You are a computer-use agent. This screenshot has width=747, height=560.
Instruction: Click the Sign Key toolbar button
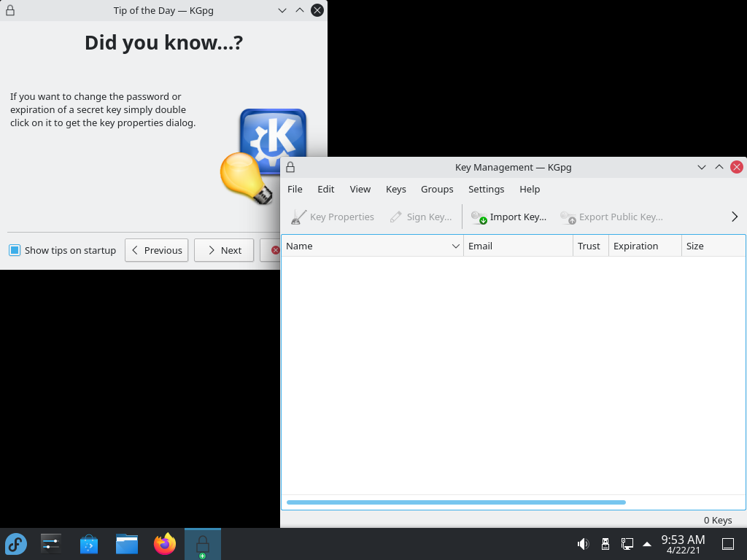pyautogui.click(x=421, y=217)
